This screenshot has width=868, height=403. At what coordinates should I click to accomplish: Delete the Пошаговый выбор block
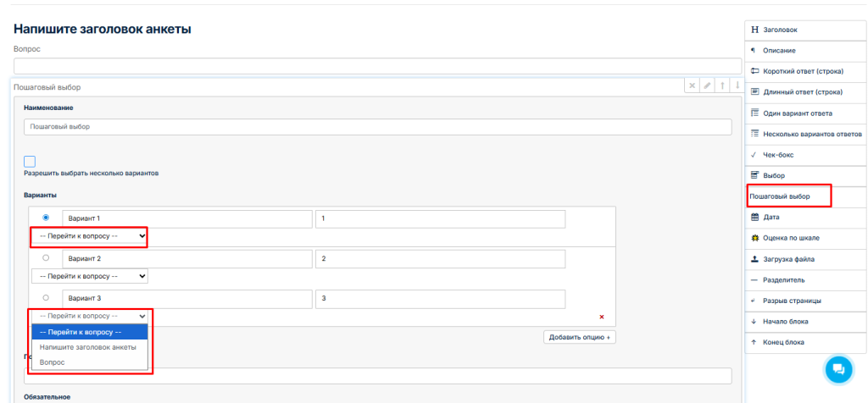coord(692,86)
